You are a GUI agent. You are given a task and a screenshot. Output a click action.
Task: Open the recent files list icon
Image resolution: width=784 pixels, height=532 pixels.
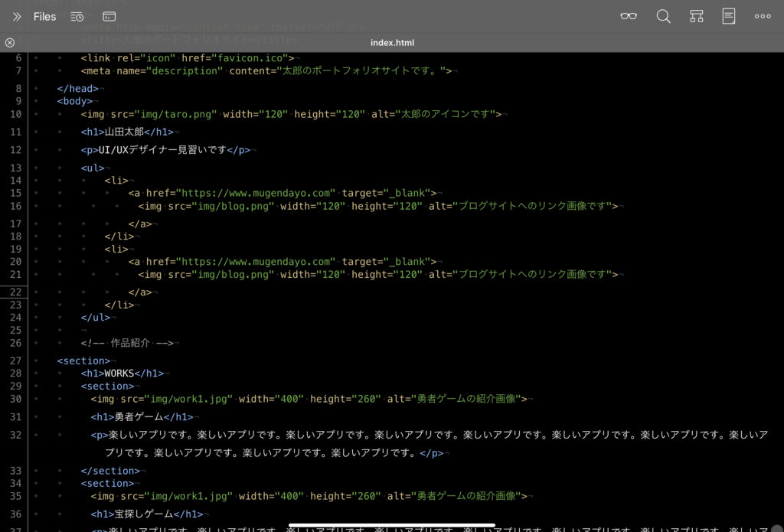click(x=77, y=16)
